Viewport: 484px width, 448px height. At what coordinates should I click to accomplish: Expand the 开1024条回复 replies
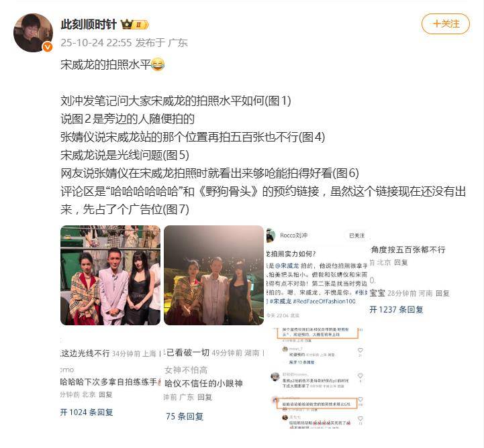point(87,412)
